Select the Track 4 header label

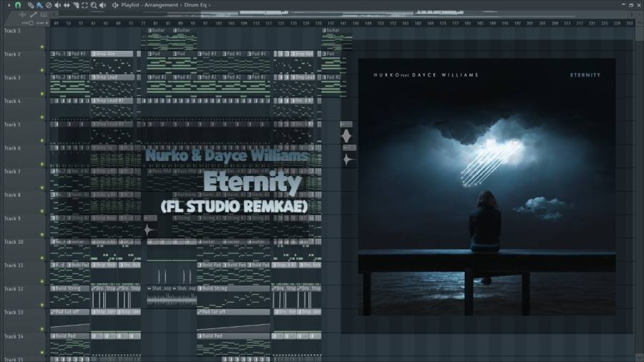point(12,101)
